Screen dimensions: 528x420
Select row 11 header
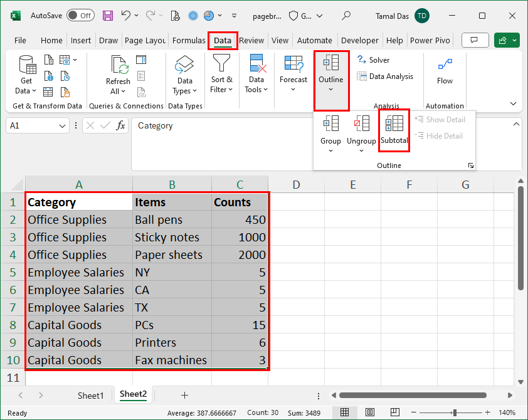13,377
